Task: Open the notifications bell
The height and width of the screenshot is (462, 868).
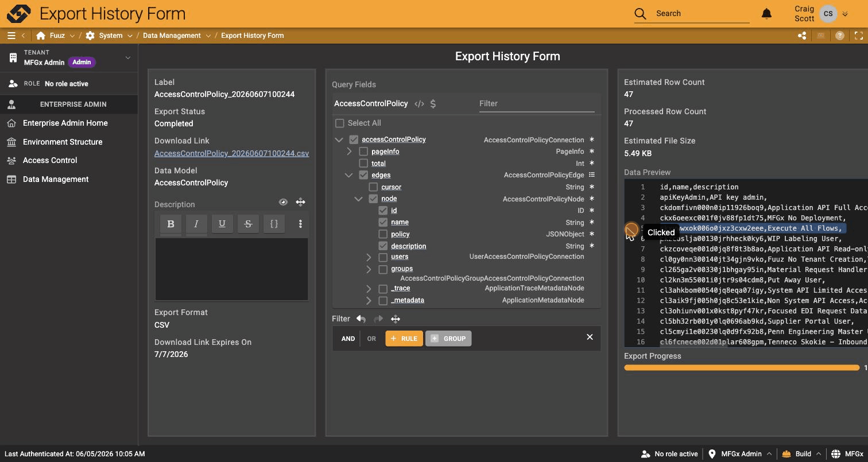Action: [766, 13]
